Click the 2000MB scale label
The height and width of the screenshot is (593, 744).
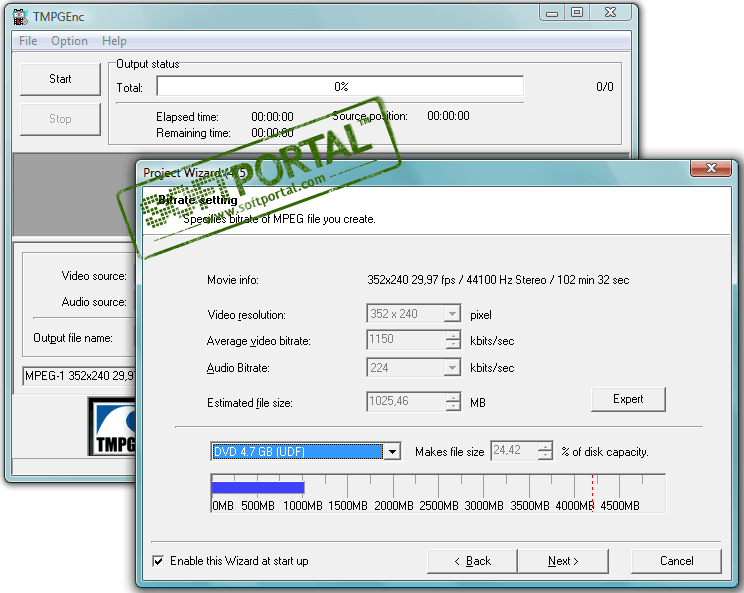(393, 506)
